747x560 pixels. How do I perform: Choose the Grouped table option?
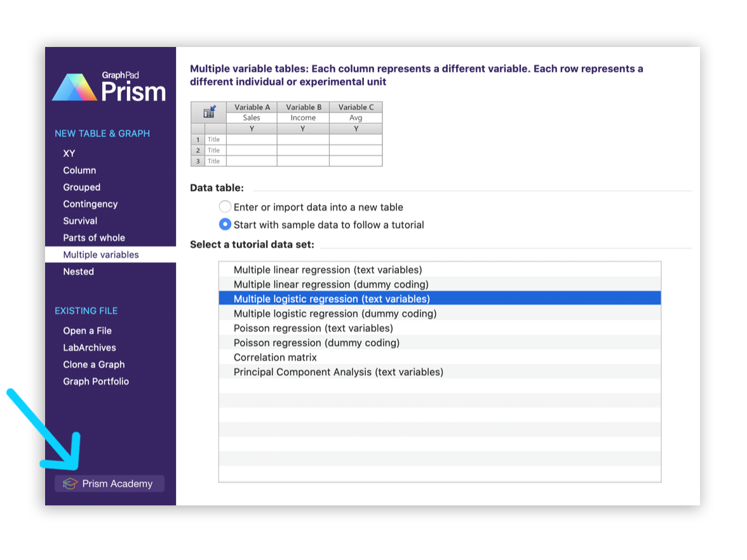pos(81,187)
